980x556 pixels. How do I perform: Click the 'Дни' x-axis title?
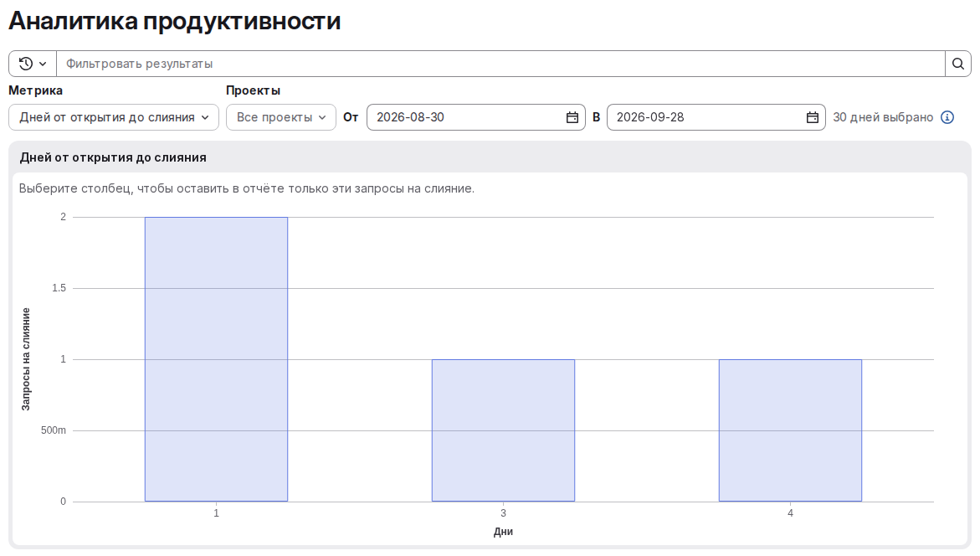[x=503, y=532]
